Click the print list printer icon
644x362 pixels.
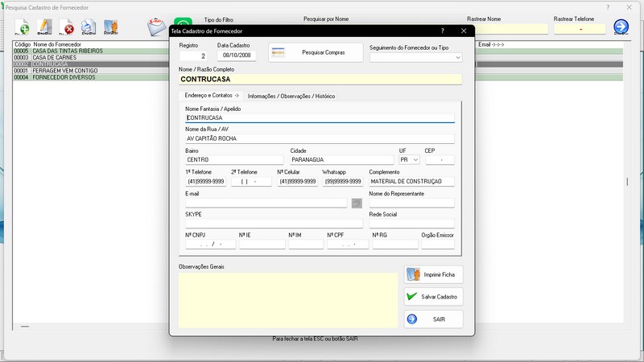pyautogui.click(x=89, y=27)
